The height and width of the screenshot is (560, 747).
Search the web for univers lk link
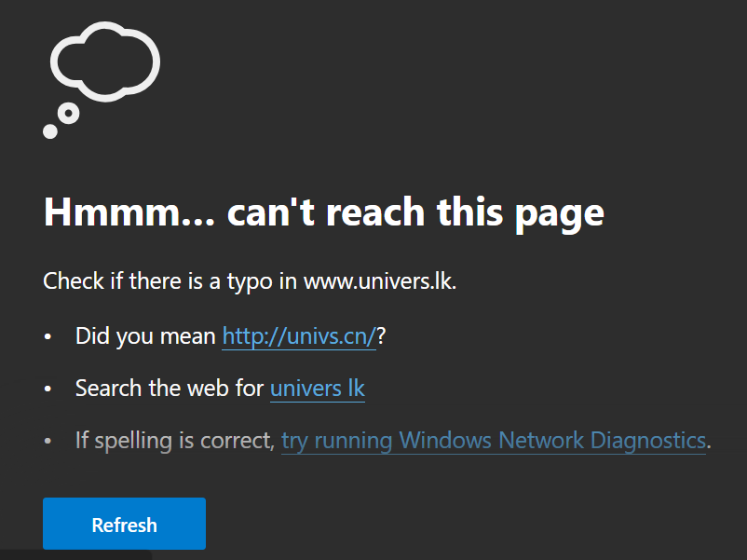(x=318, y=389)
